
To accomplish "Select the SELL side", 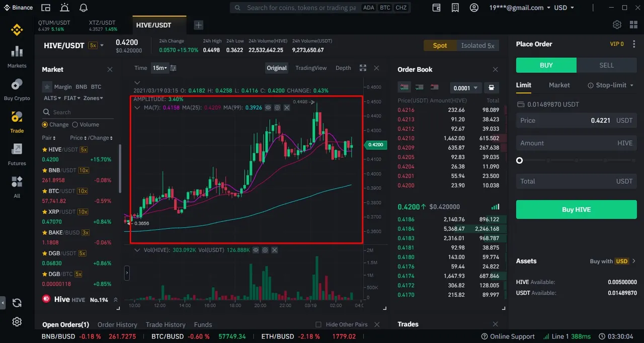I will [x=607, y=65].
